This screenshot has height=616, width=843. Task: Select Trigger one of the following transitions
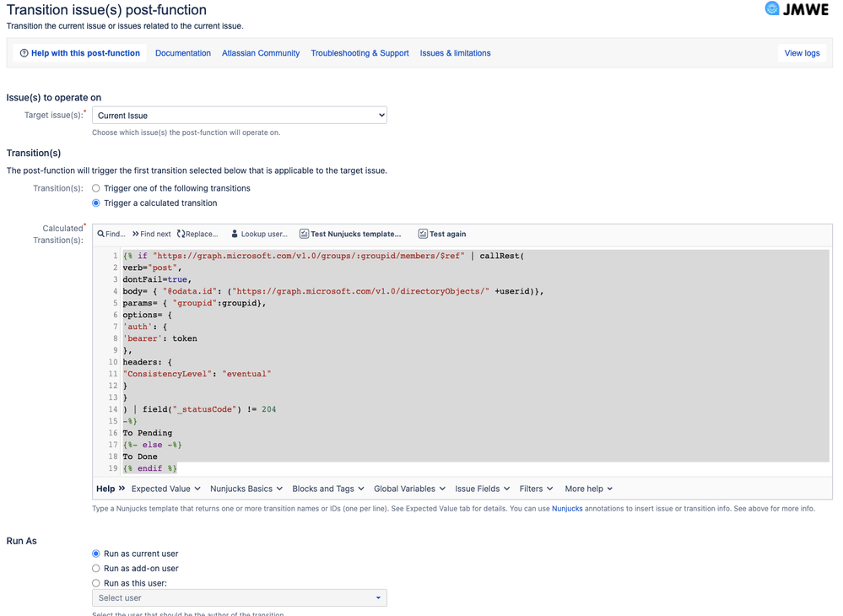(95, 188)
